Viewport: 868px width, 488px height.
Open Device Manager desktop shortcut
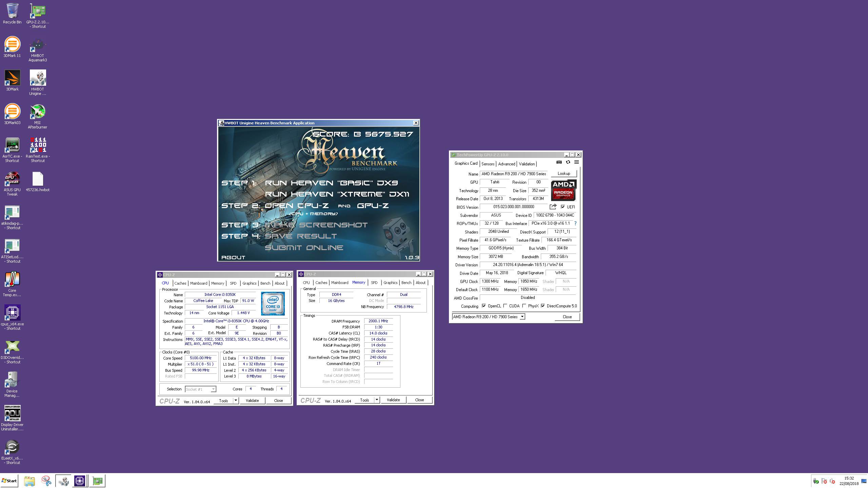12,385
